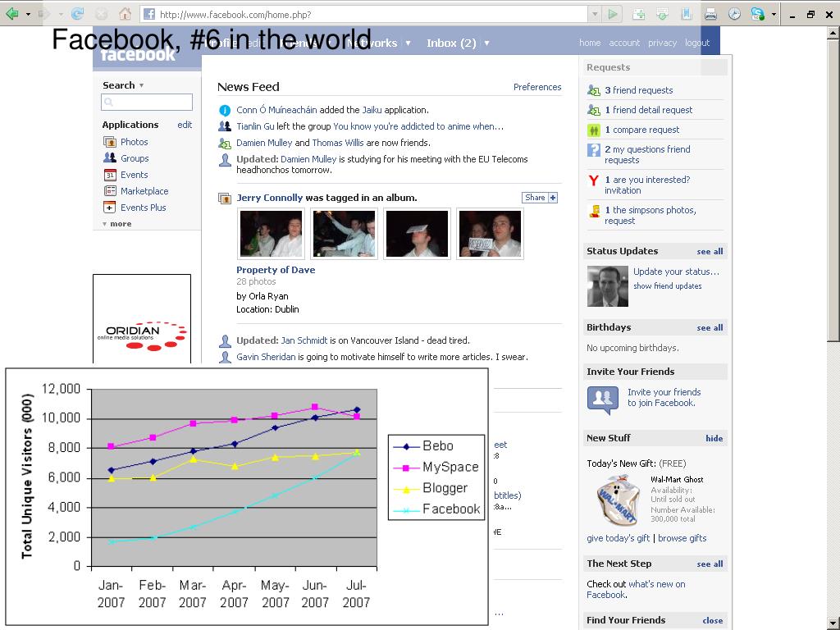Open the back button history dropdown arrow
The height and width of the screenshot is (630, 840).
point(28,15)
